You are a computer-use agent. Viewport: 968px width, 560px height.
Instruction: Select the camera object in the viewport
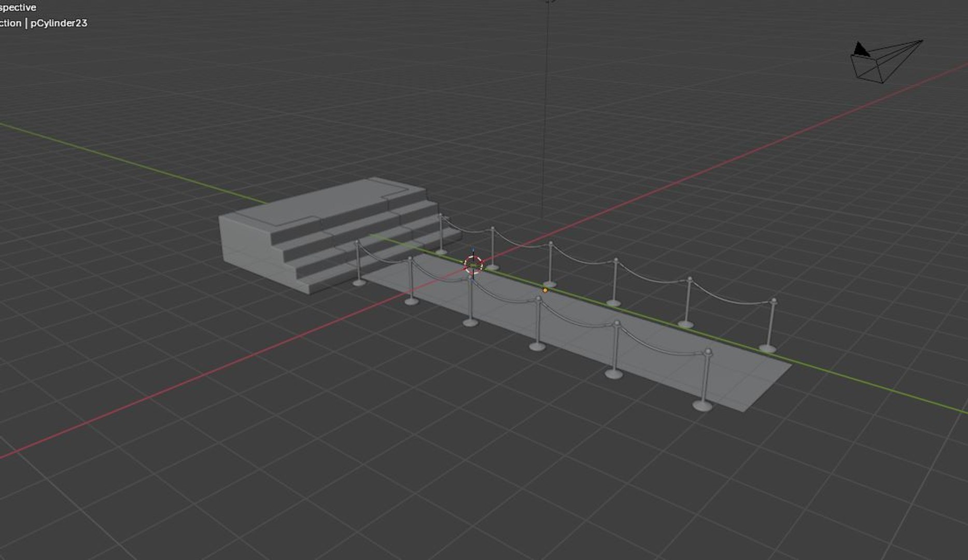tap(886, 62)
